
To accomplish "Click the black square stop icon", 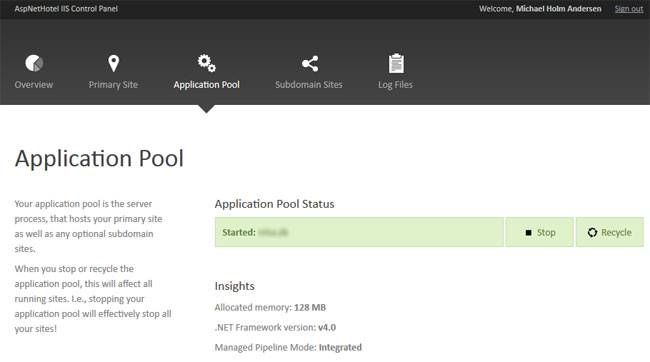I will pyautogui.click(x=528, y=233).
